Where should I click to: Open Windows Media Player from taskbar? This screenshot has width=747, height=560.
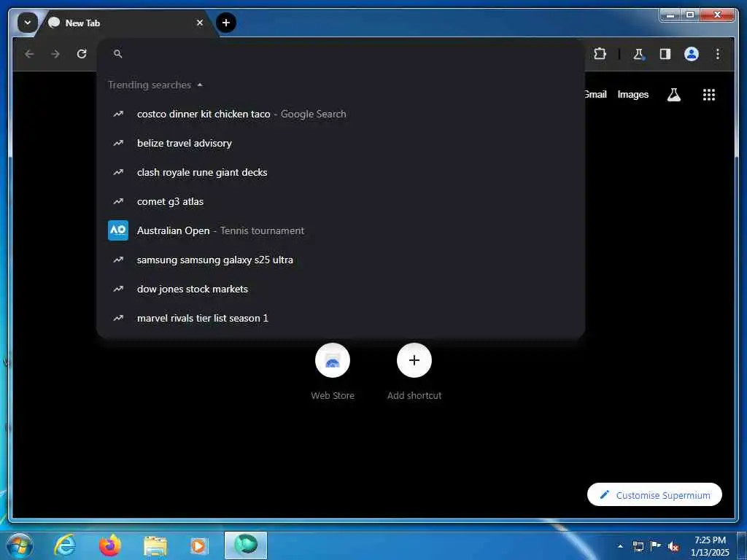pyautogui.click(x=199, y=545)
